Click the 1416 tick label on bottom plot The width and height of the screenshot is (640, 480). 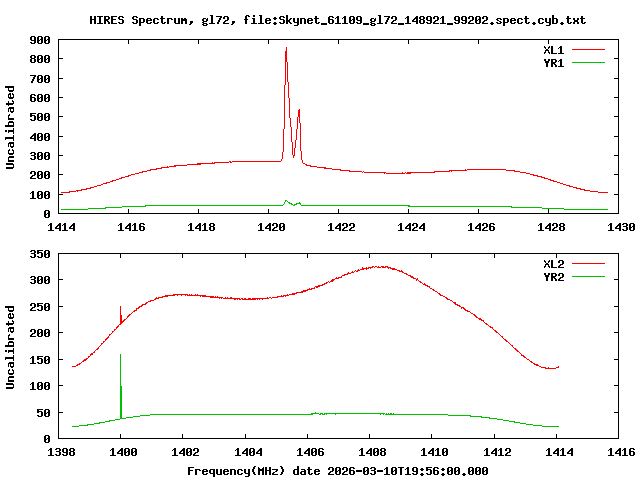(x=621, y=452)
